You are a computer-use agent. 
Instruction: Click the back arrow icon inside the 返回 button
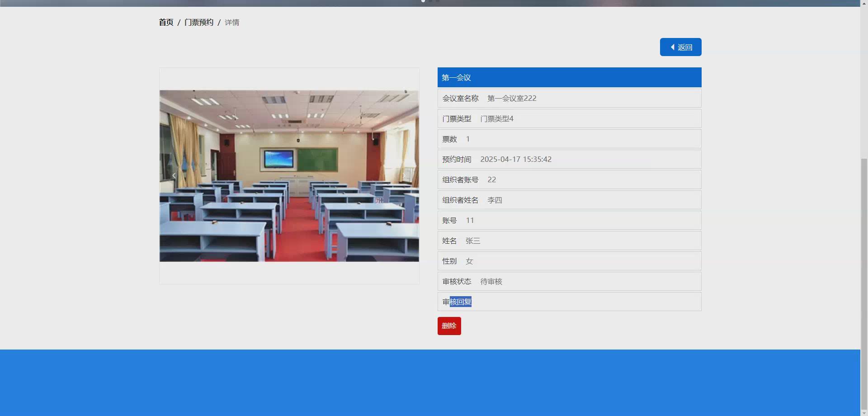coord(672,47)
